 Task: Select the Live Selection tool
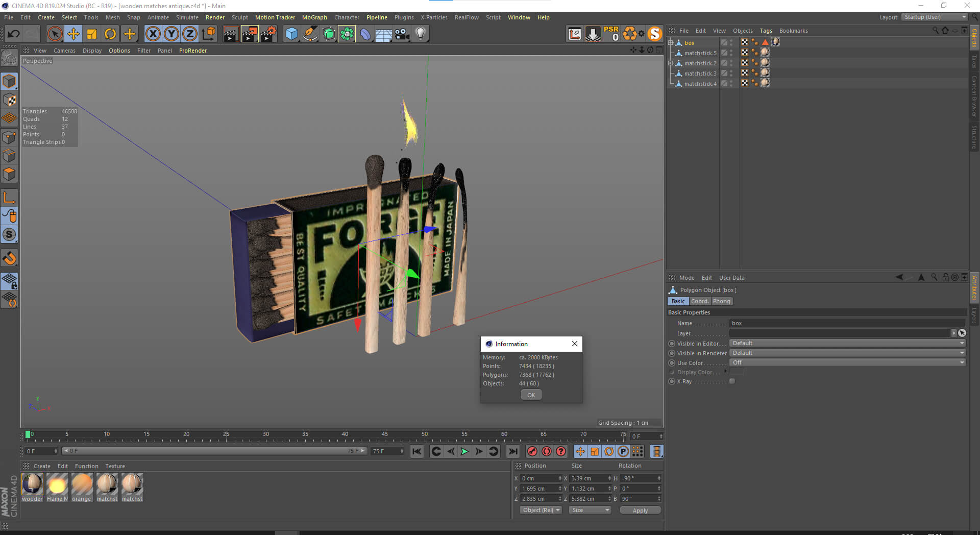pos(55,34)
